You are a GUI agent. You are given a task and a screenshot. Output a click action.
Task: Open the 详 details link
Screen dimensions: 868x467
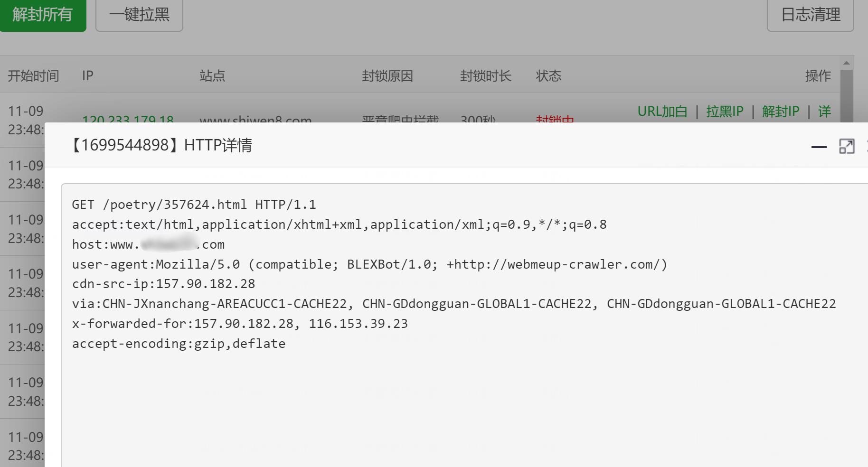tap(824, 112)
